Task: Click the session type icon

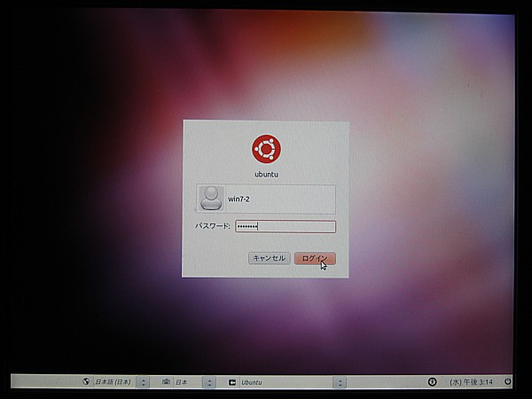Action: [232, 382]
